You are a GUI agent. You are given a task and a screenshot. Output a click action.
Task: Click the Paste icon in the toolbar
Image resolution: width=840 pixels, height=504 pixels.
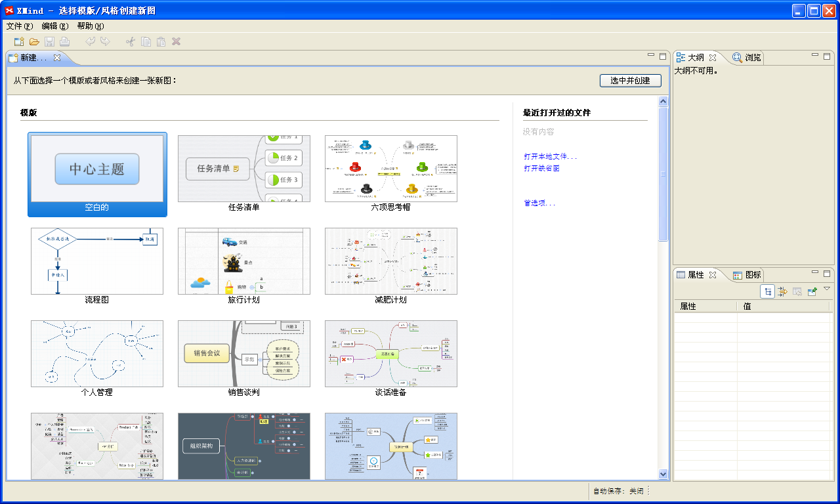click(x=160, y=41)
